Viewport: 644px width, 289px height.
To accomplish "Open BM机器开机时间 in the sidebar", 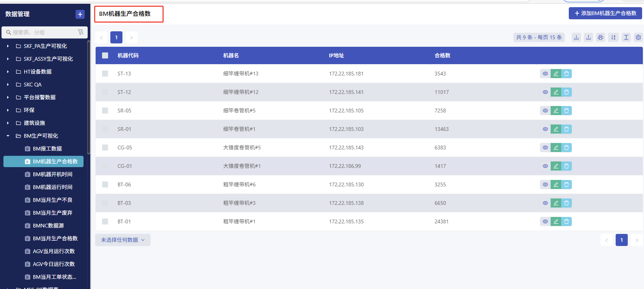I will point(53,174).
